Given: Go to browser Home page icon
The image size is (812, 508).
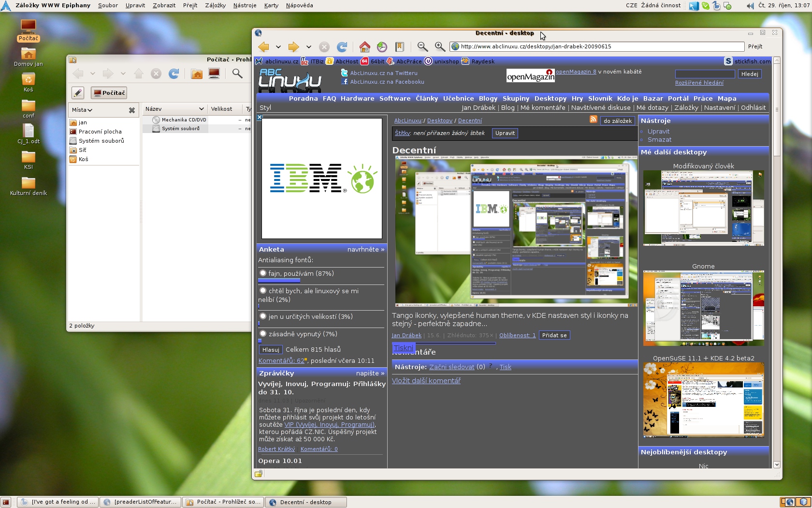Looking at the screenshot, I should [x=364, y=46].
